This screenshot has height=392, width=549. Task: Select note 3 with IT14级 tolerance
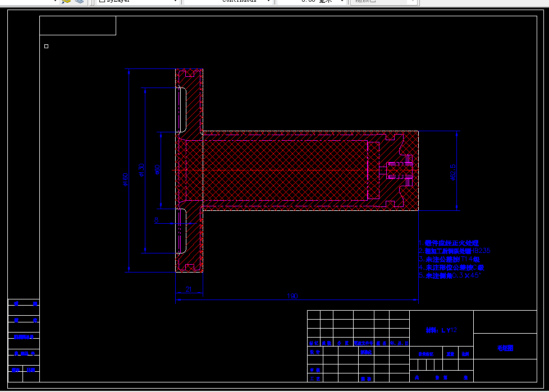pyautogui.click(x=449, y=259)
